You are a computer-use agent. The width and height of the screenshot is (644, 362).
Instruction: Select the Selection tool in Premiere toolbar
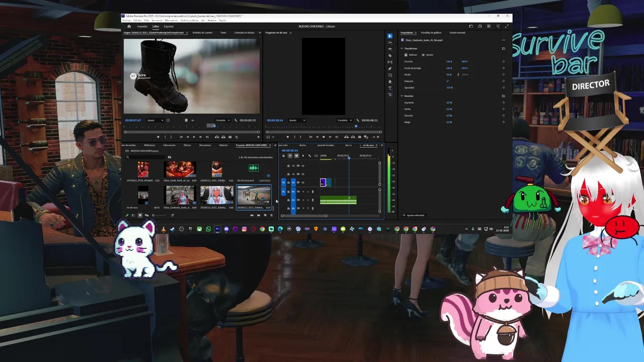click(x=390, y=36)
